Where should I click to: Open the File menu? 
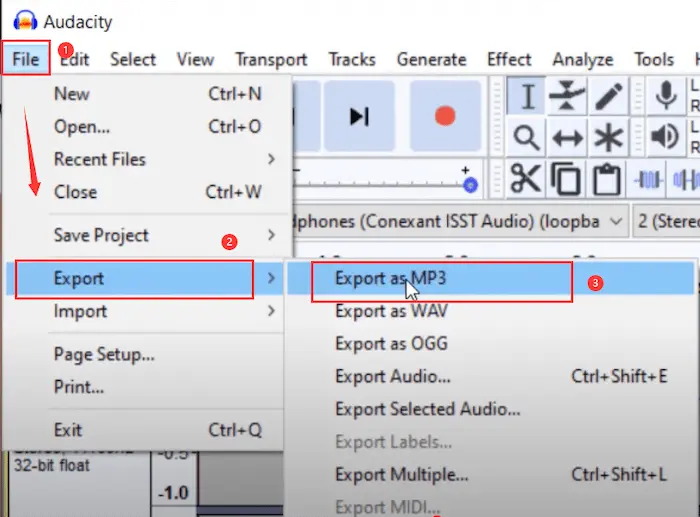click(x=25, y=59)
